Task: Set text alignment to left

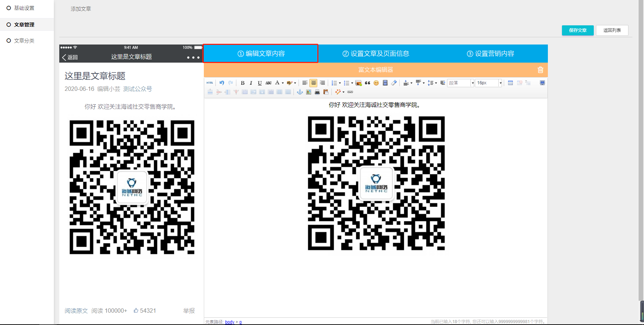Action: pos(305,83)
